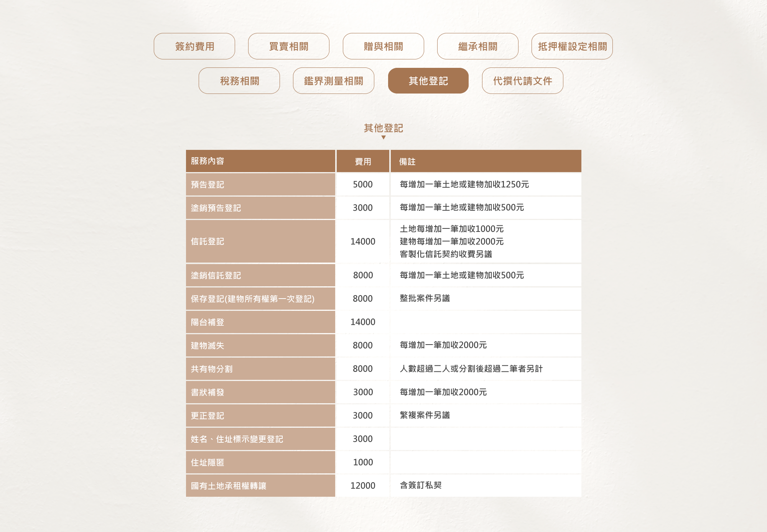Select the 贈與相關 tab
The height and width of the screenshot is (532, 767).
(x=383, y=46)
